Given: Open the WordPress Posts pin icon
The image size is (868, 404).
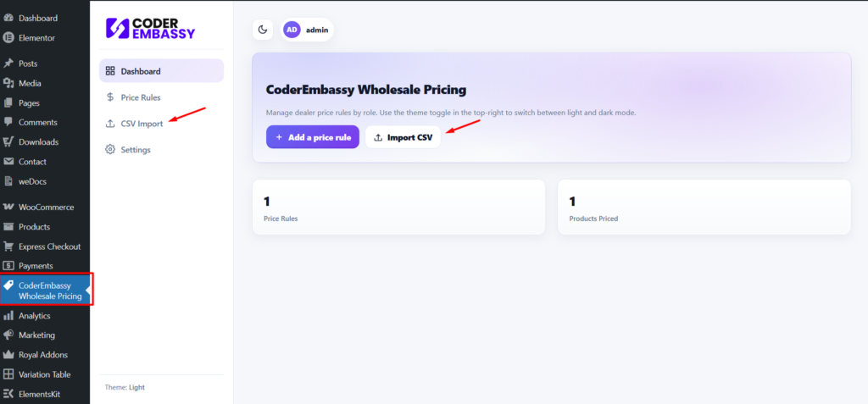Looking at the screenshot, I should (8, 64).
